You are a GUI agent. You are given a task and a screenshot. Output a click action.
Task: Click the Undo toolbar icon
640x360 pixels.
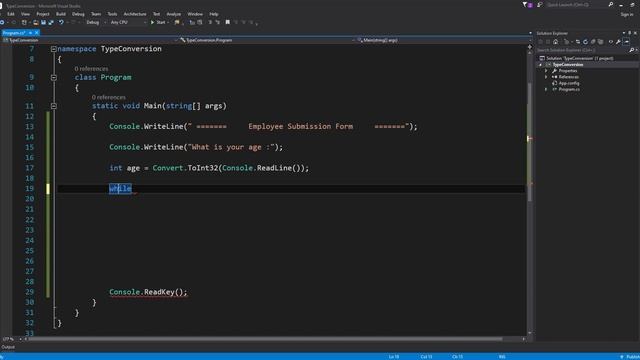tap(61, 22)
